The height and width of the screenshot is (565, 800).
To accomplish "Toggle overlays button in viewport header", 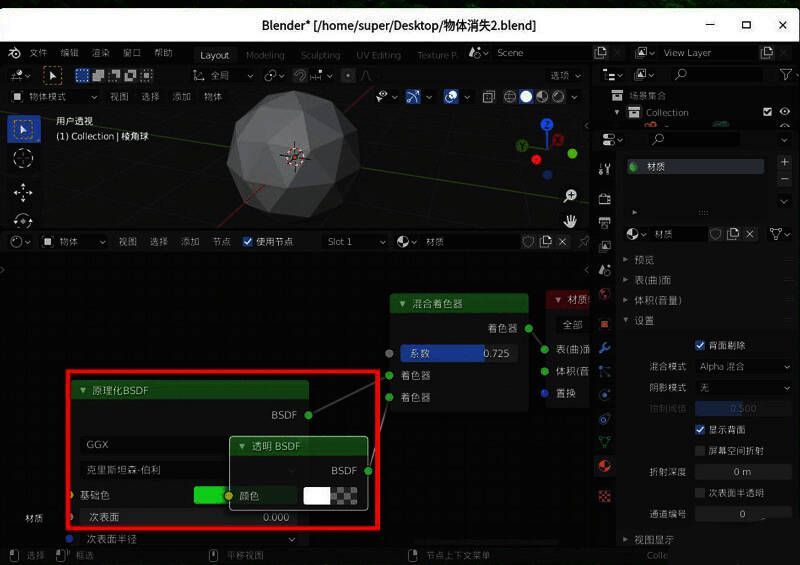I will click(x=451, y=96).
